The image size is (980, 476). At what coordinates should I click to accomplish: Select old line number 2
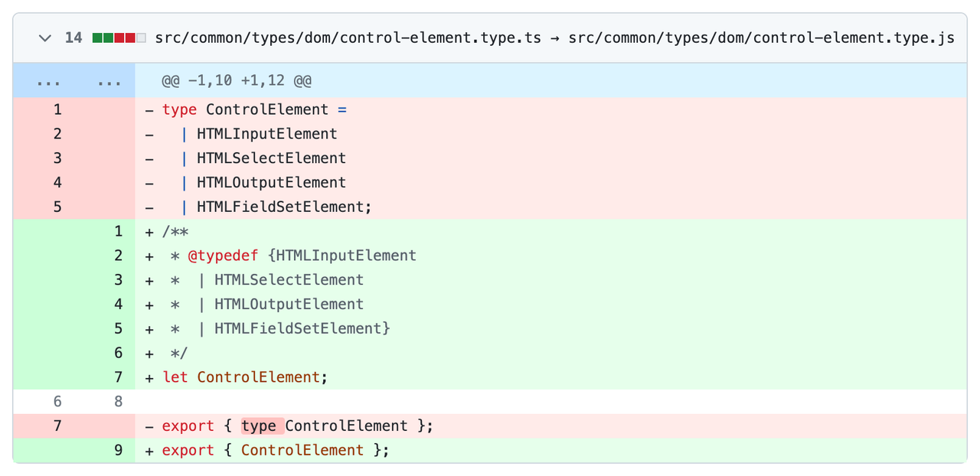click(x=57, y=134)
